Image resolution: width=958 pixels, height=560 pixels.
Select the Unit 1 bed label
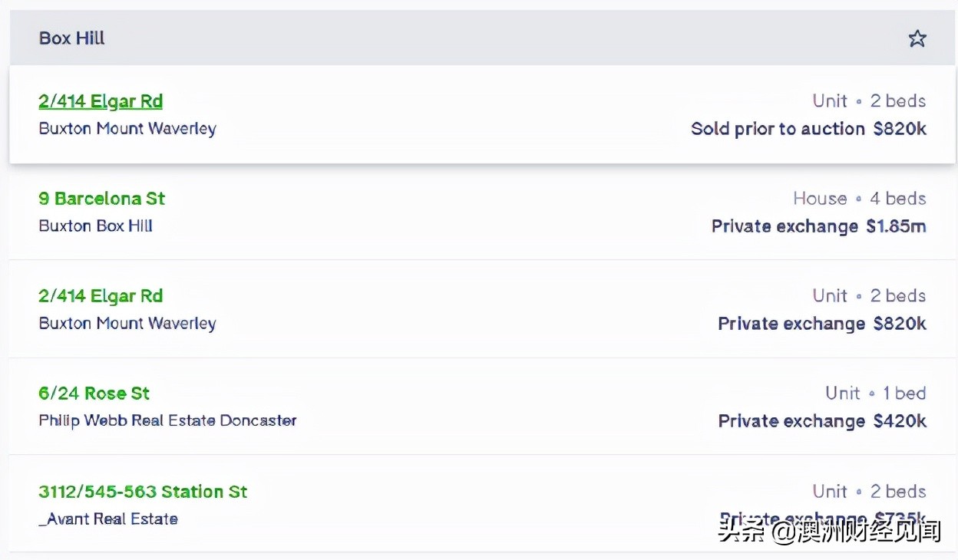tap(875, 394)
